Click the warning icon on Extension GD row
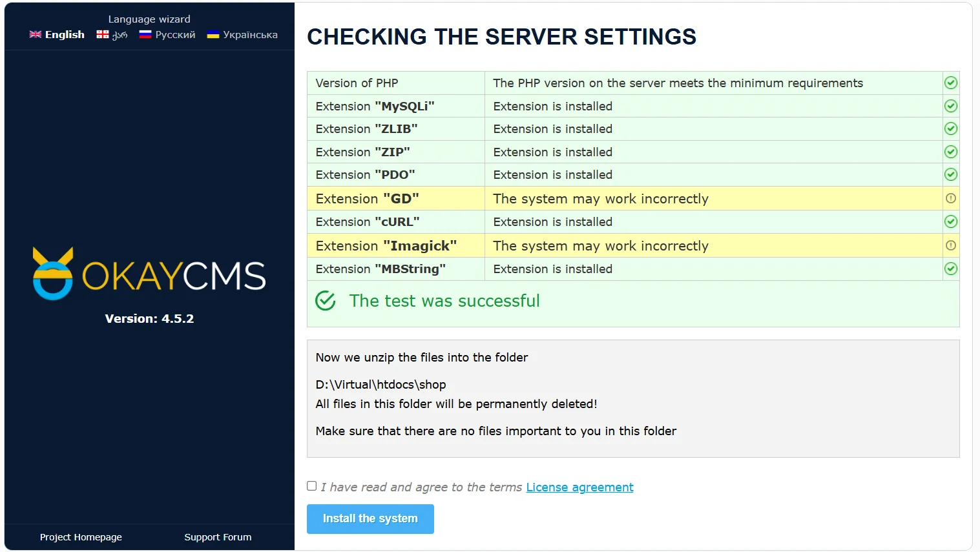This screenshot has height=552, width=980. pyautogui.click(x=950, y=198)
